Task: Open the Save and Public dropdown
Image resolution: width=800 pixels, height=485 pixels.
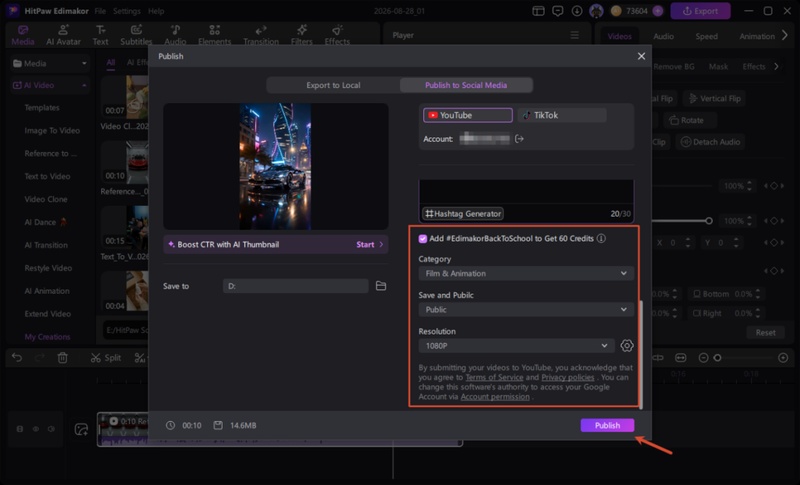Action: 526,310
